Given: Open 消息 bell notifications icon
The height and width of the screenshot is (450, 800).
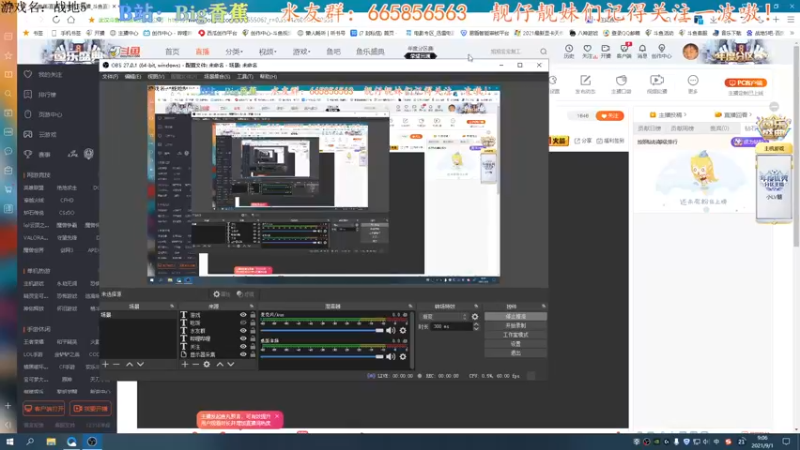Looking at the screenshot, I should (642, 51).
